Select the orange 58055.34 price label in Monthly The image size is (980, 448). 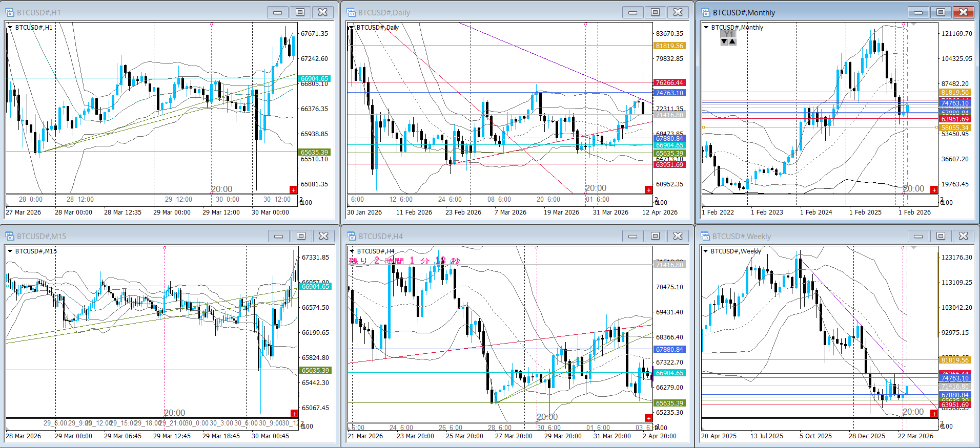point(954,127)
